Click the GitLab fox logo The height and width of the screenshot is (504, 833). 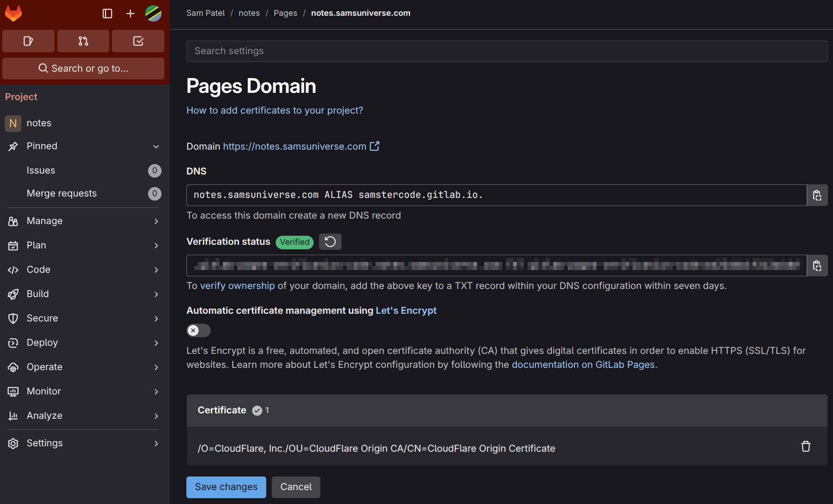(x=14, y=14)
